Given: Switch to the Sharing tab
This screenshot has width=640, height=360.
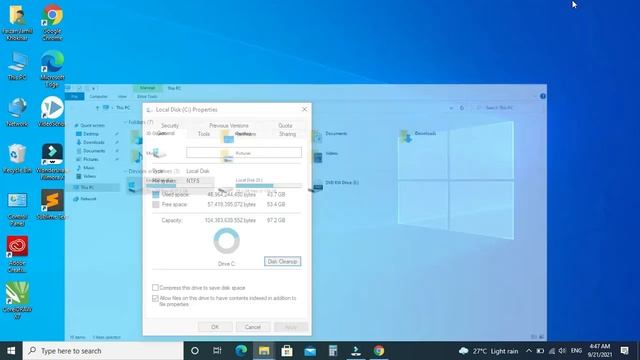Looking at the screenshot, I should (x=287, y=133).
